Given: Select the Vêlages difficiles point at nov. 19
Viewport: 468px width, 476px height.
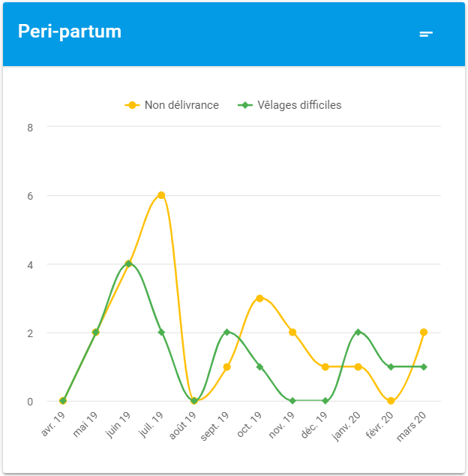Looking at the screenshot, I should click(x=292, y=401).
